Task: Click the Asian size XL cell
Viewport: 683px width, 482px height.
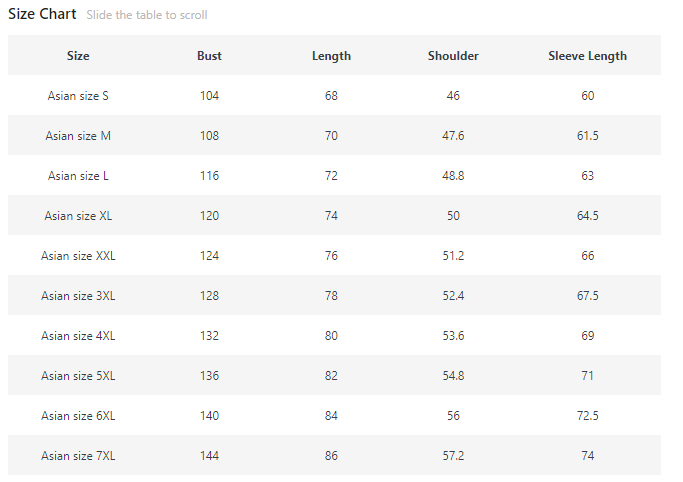Action: 78,216
